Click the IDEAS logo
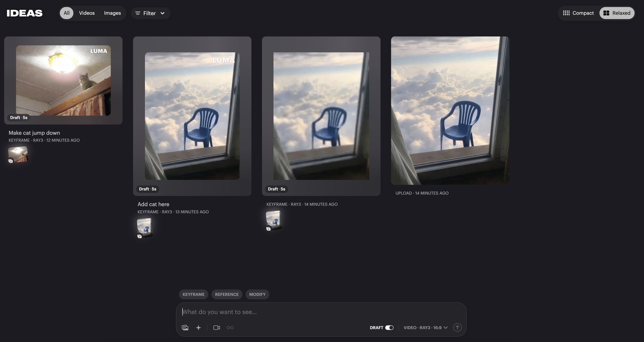Screen dimensions: 644x342 25,13
